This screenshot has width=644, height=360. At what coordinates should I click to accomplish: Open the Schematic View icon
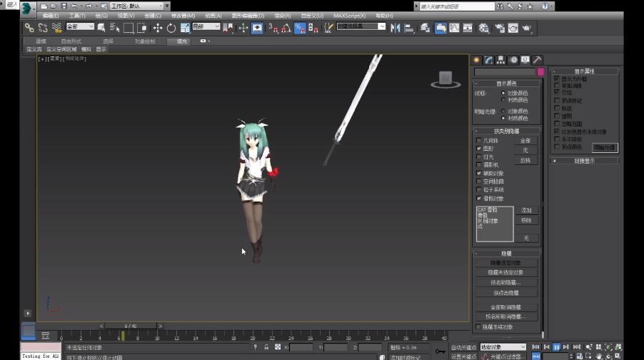point(468,28)
